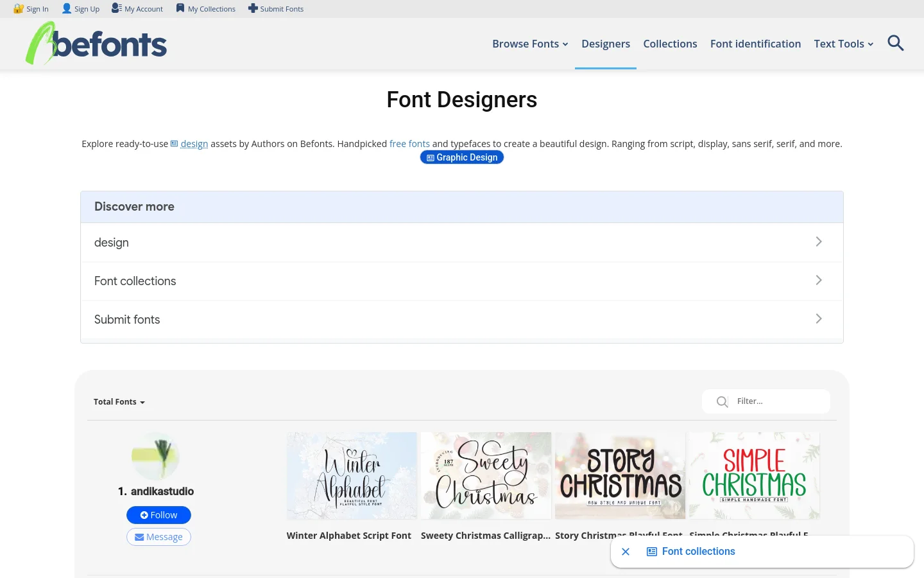The width and height of the screenshot is (924, 578).
Task: Open the free fonts link
Action: (409, 144)
